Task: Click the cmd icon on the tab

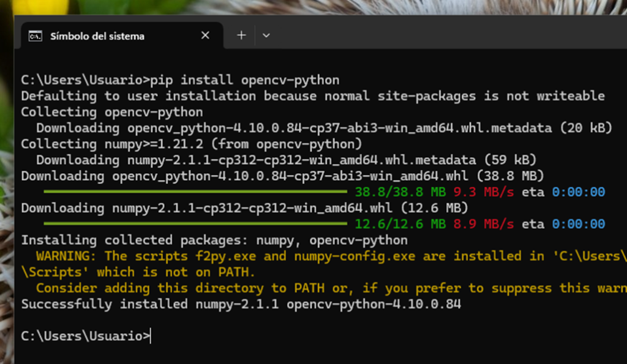Action: coord(35,36)
